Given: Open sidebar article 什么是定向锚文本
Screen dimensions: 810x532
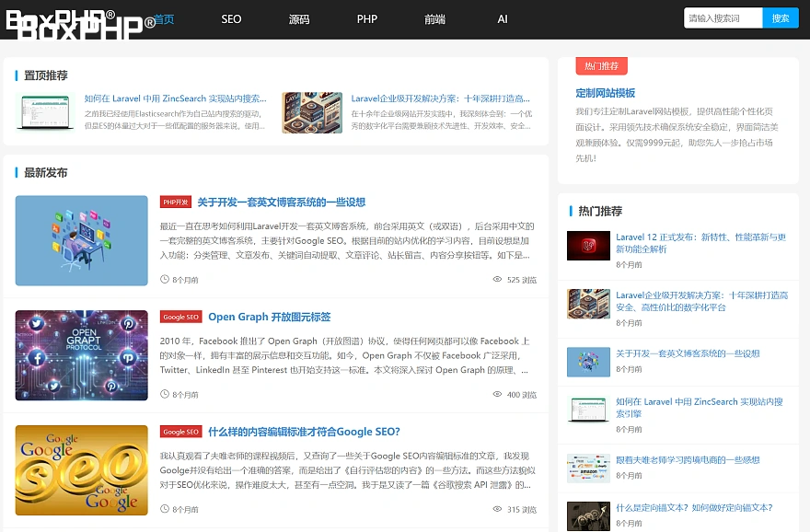Looking at the screenshot, I should point(693,507).
